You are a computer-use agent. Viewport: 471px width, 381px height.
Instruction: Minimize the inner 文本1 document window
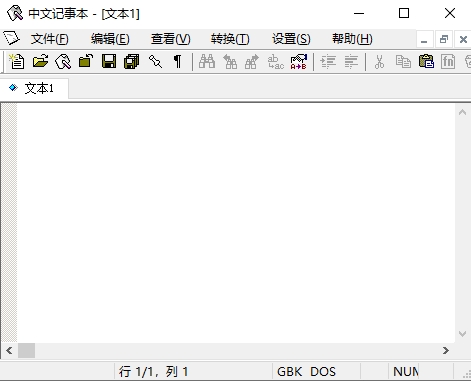pyautogui.click(x=424, y=39)
